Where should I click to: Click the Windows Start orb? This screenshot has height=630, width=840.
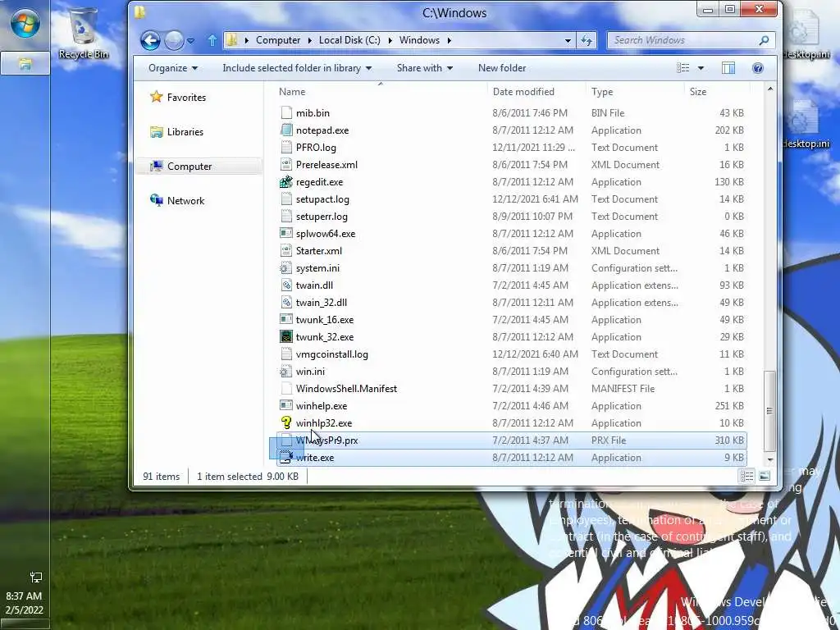click(25, 24)
